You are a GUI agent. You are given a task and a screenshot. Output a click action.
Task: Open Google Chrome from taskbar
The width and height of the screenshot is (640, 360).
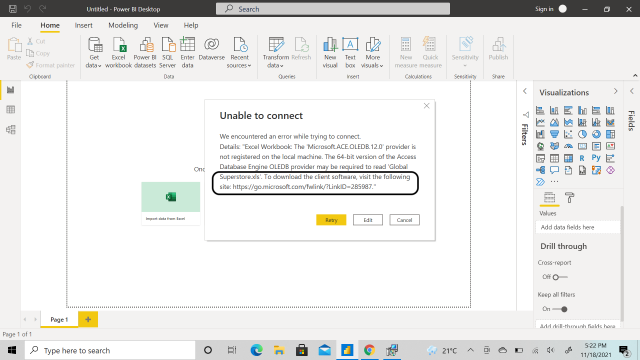point(369,350)
